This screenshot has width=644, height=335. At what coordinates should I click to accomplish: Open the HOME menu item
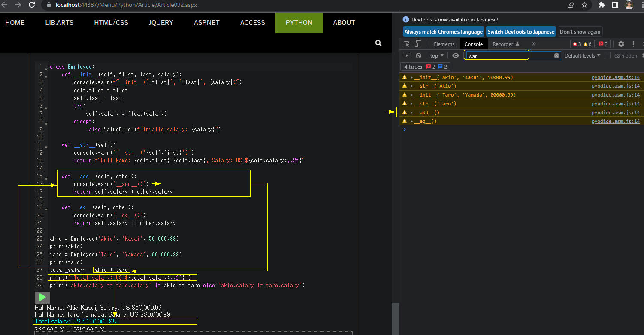15,23
